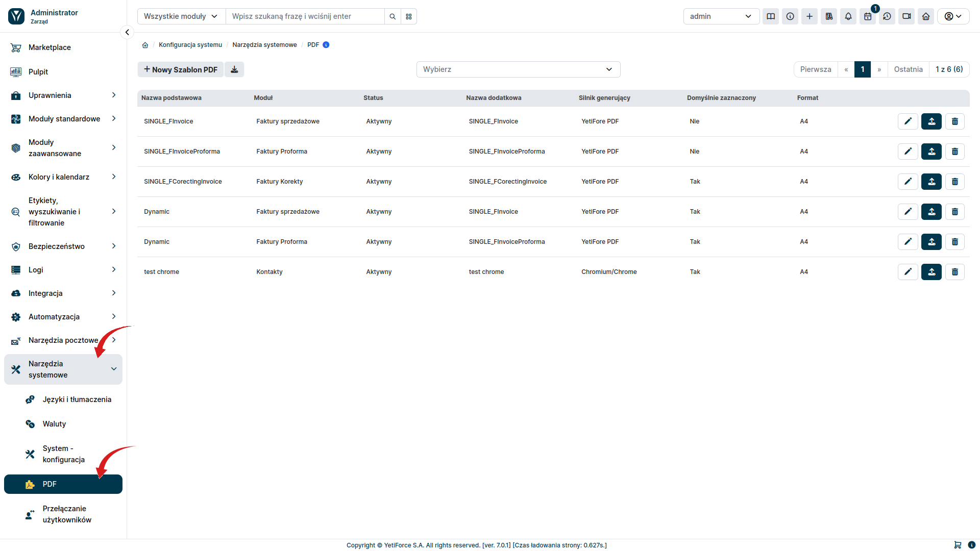Expand the Moduły standardowe menu
The height and width of the screenshot is (551, 980).
click(x=63, y=119)
